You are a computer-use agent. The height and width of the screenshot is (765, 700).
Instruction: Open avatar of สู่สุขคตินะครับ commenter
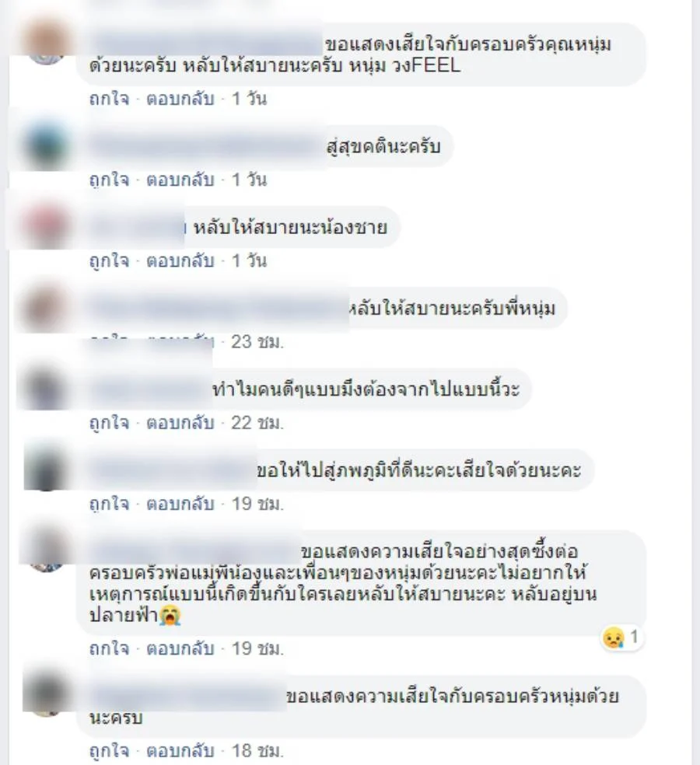(x=47, y=146)
